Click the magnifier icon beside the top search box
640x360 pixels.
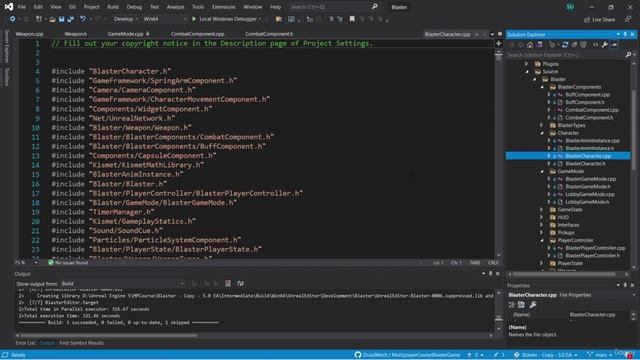coord(374,7)
